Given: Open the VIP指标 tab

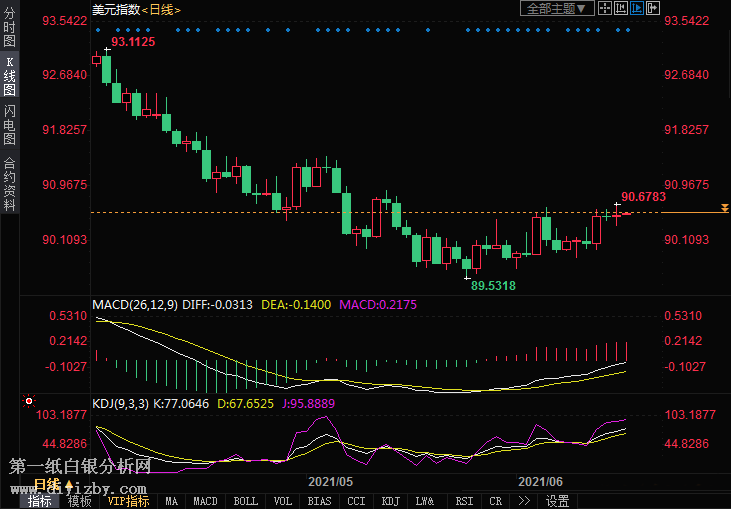Looking at the screenshot, I should click(128, 501).
